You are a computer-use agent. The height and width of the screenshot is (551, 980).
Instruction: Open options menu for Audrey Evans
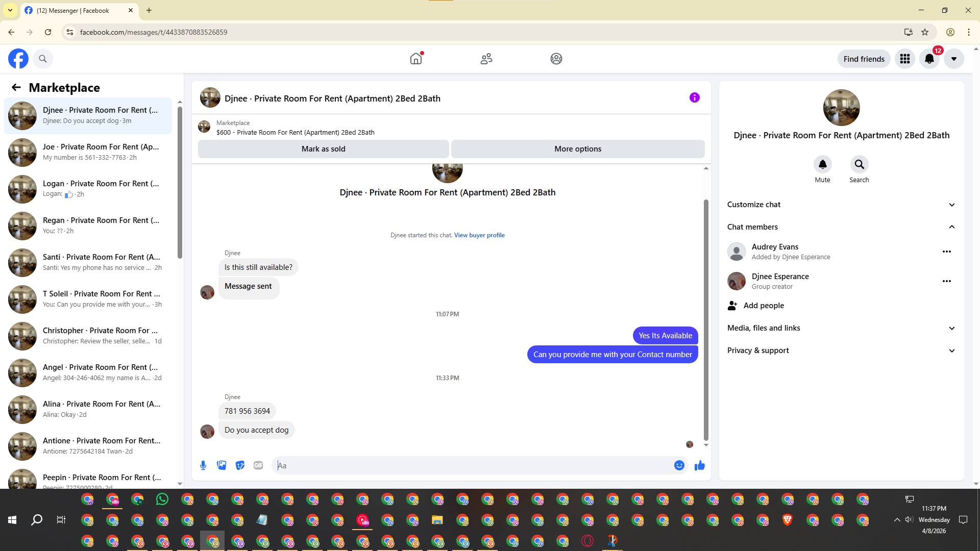click(x=946, y=252)
